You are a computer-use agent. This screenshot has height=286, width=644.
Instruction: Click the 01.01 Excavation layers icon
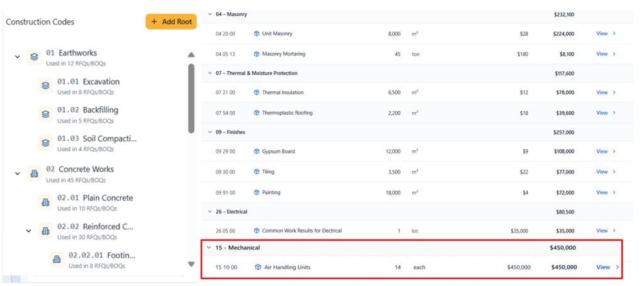[x=45, y=86]
